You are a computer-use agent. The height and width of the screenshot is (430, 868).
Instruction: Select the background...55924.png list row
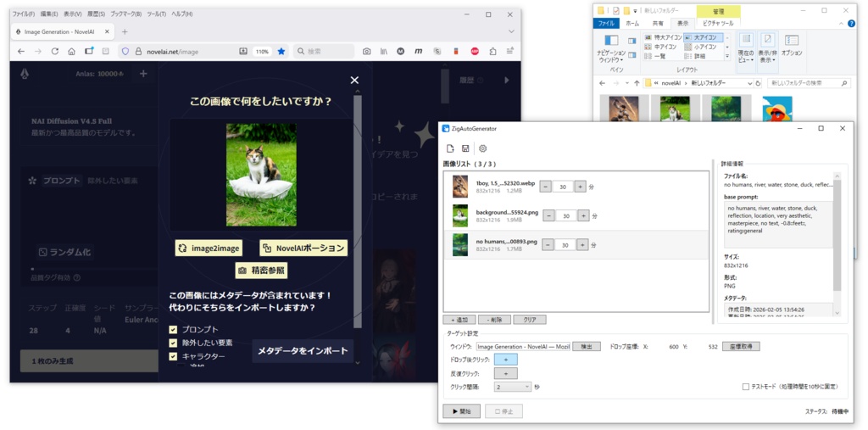click(576, 215)
